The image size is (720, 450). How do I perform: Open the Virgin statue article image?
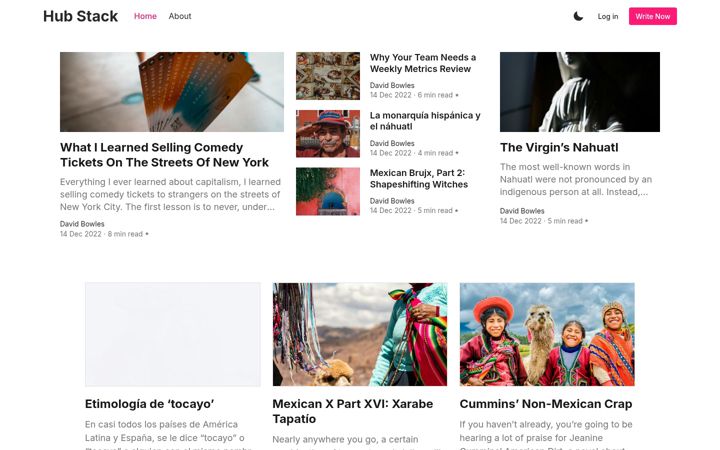tap(580, 92)
